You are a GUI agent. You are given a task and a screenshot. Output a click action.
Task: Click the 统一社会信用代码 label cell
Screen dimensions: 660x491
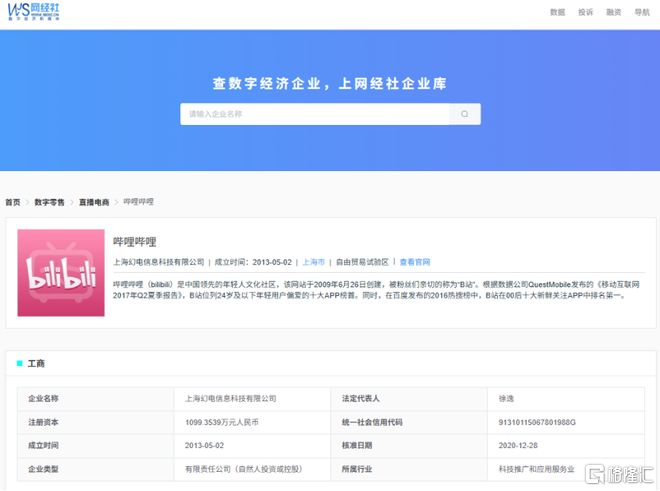coord(409,422)
